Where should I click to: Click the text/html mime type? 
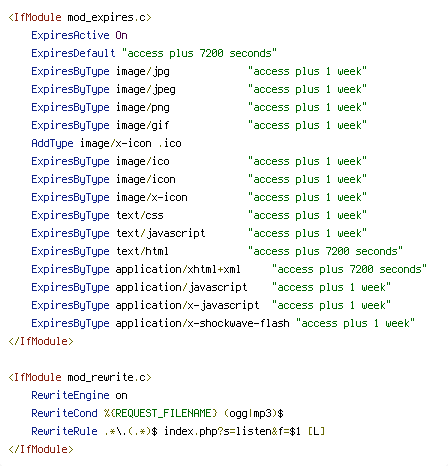tap(142, 251)
